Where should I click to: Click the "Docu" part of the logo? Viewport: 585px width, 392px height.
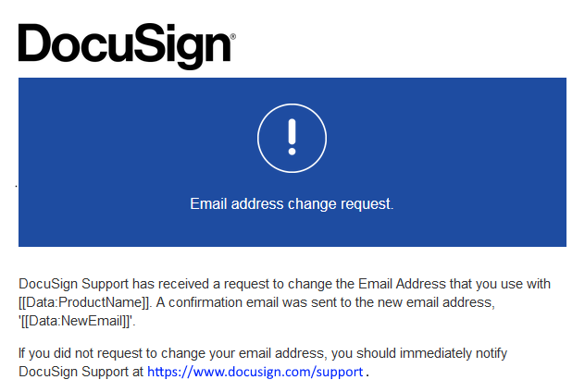tap(68, 44)
